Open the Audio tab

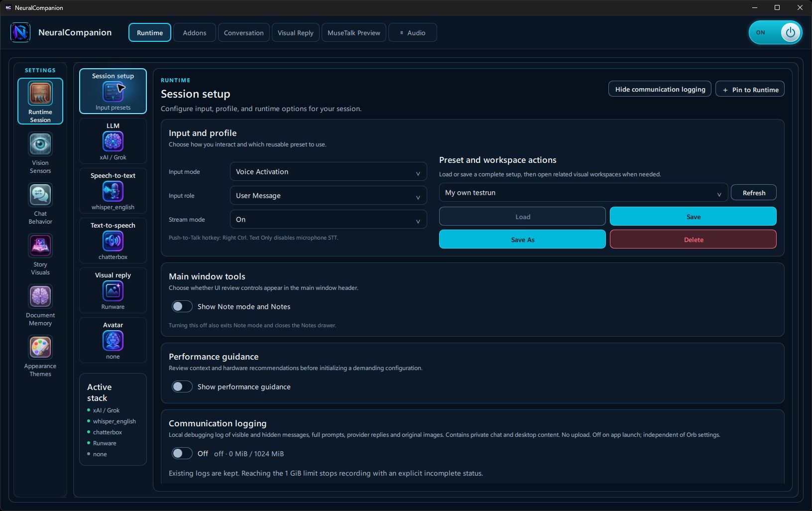click(x=413, y=33)
